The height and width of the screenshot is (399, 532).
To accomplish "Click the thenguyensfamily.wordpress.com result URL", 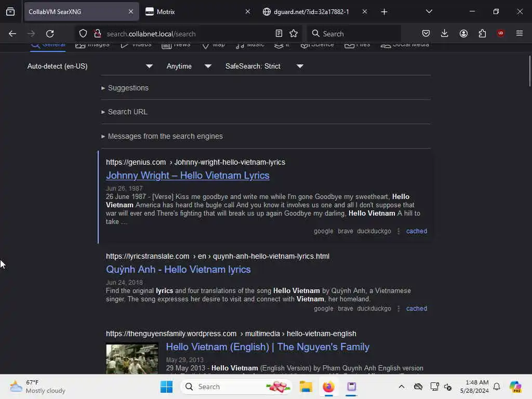I will pos(231,334).
